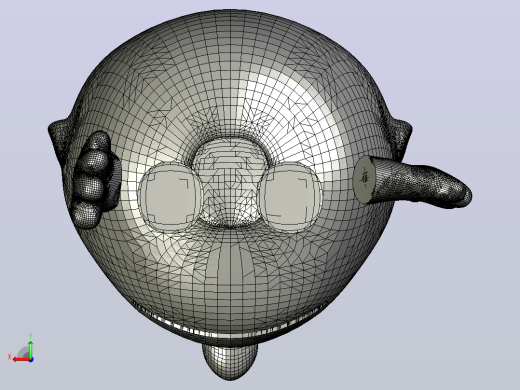Click the red X axis arrow
520x390 pixels.
tap(21, 359)
